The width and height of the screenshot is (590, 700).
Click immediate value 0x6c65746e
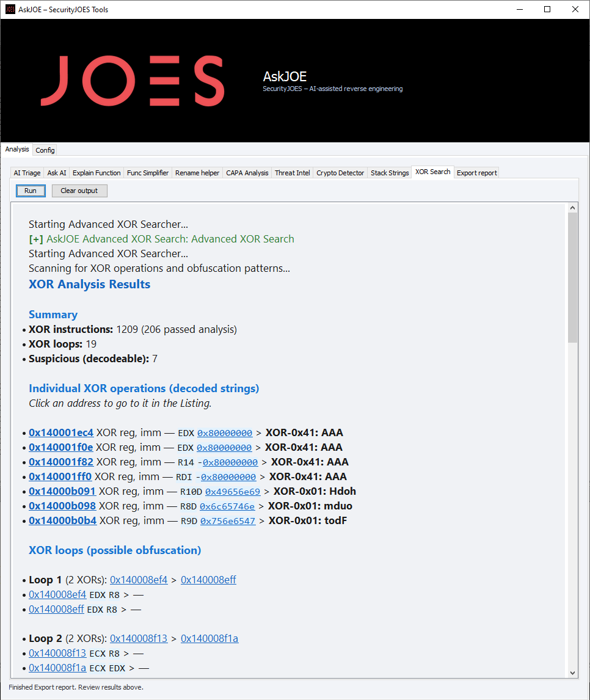pos(227,507)
